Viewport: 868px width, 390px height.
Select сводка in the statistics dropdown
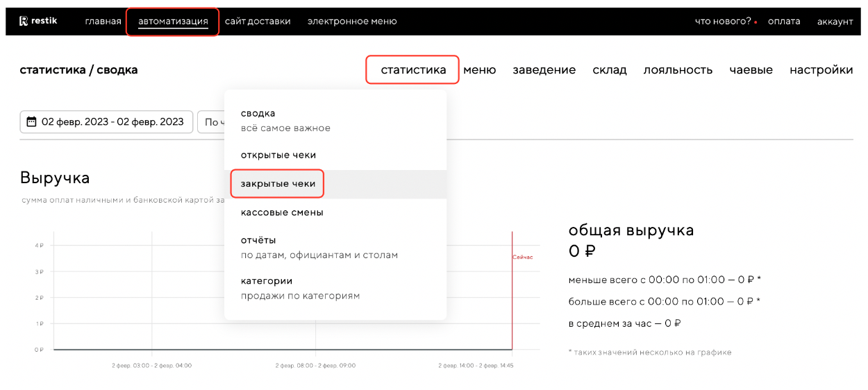[x=258, y=113]
